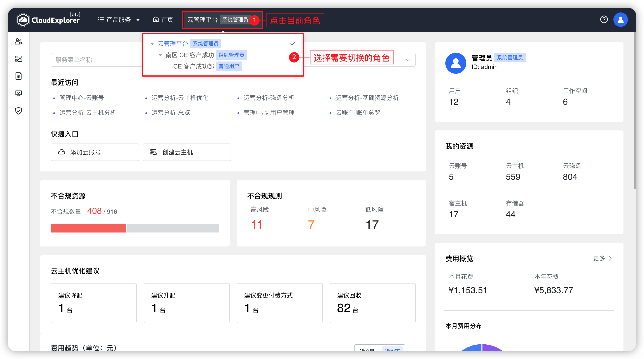Click the non-compliant count 408
Screen dimensions: 644x359
94,211
